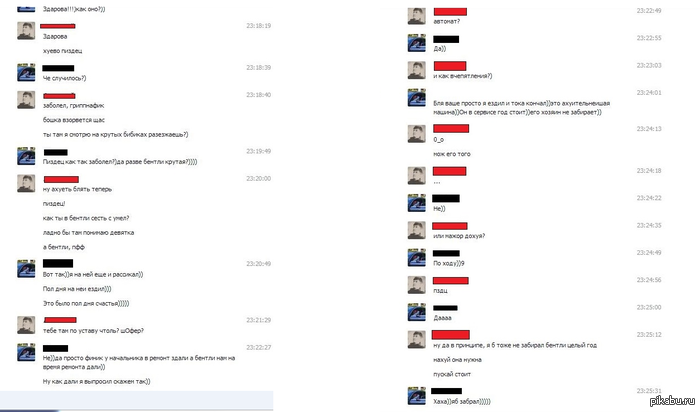Open avatar beside 'пздц' message
The width and height of the screenshot is (700, 412).
[417, 285]
